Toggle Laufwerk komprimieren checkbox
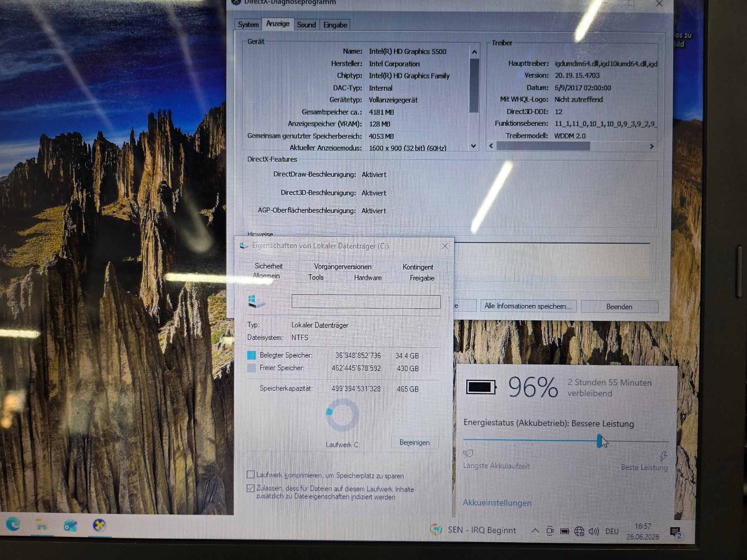This screenshot has height=560, width=747. tap(251, 474)
